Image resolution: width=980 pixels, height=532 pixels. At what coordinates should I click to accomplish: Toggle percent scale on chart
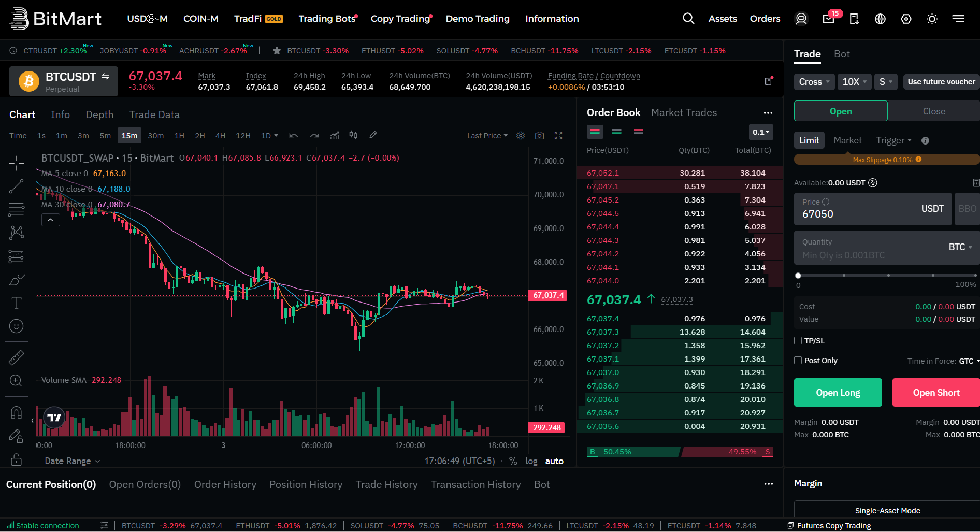(x=513, y=461)
